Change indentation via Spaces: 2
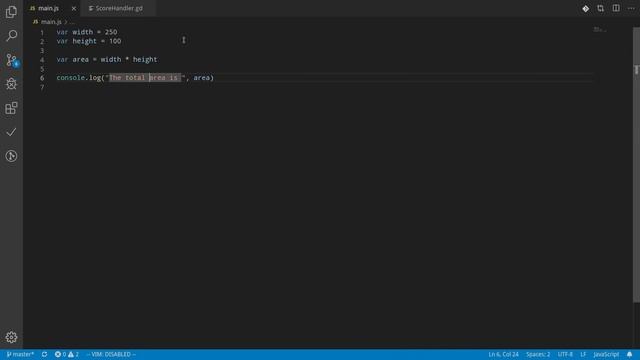Screen dimensions: 640x360 (538, 354)
